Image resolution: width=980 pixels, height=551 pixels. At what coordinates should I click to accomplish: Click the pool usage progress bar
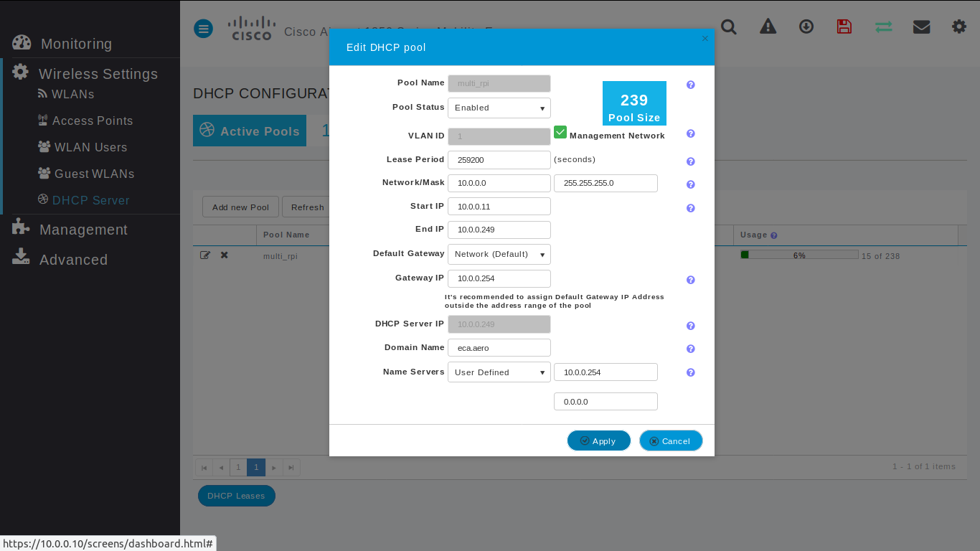pos(798,255)
